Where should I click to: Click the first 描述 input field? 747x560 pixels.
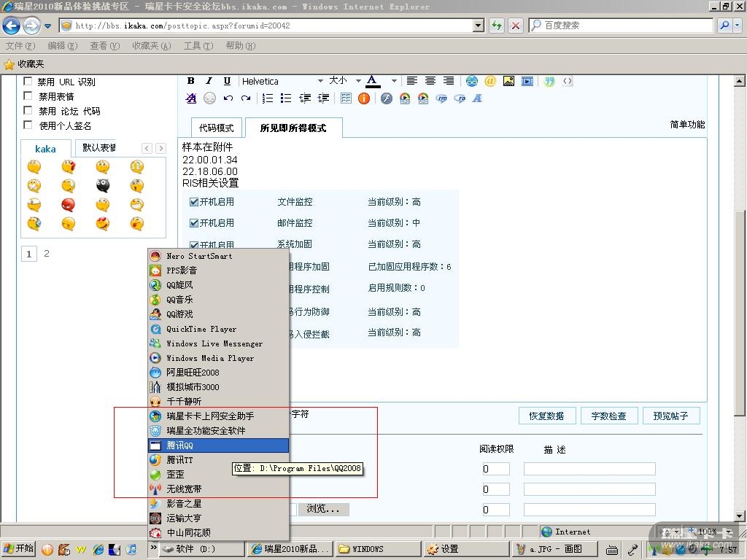589,469
